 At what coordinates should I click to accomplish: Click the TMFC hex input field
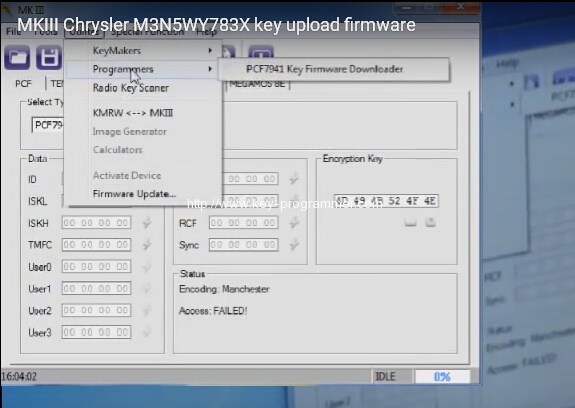[x=96, y=245]
